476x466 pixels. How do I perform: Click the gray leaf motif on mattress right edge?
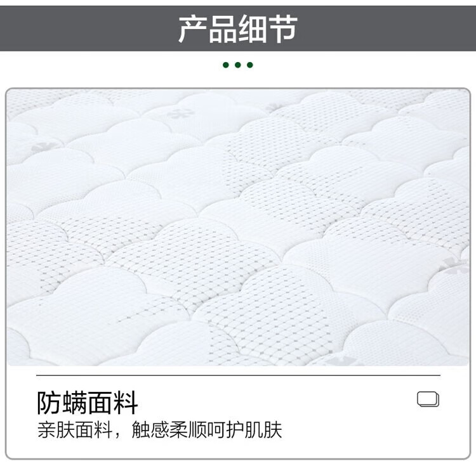pos(455,266)
